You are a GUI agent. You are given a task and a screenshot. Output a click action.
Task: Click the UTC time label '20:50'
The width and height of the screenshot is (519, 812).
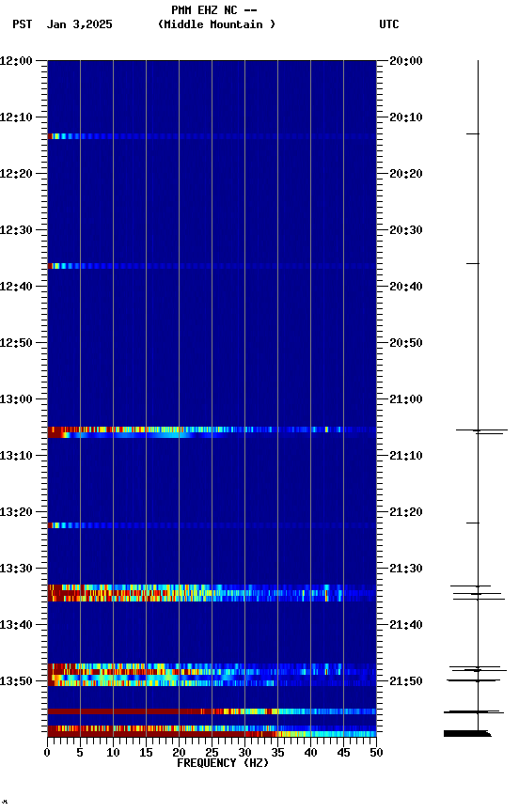click(x=406, y=343)
